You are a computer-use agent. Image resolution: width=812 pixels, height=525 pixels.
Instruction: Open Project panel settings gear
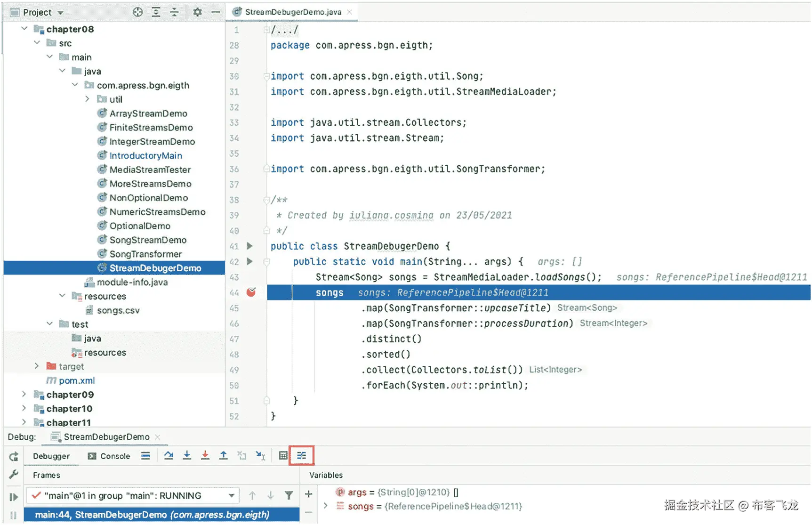point(197,12)
